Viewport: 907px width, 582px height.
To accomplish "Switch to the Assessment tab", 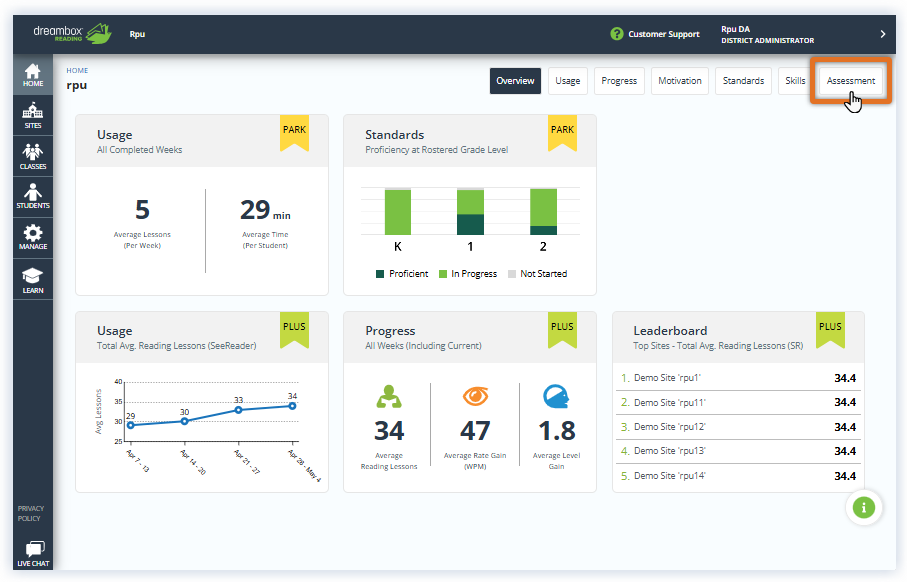I will point(851,81).
